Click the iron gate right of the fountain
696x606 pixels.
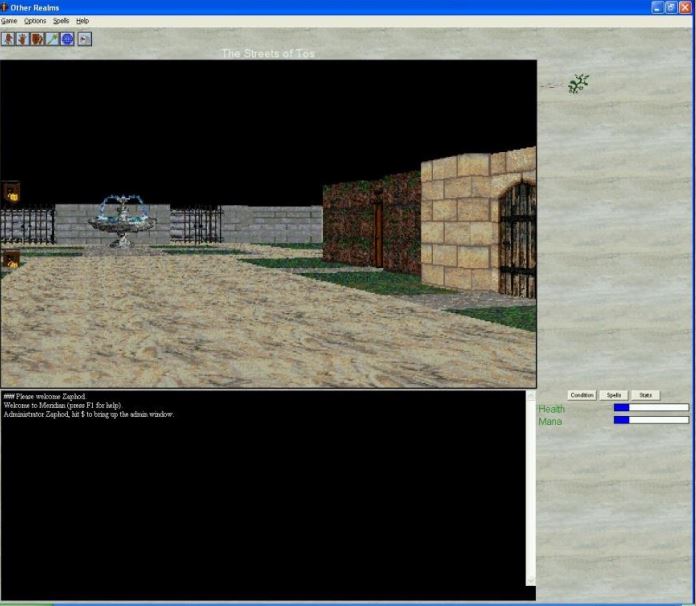[x=196, y=225]
